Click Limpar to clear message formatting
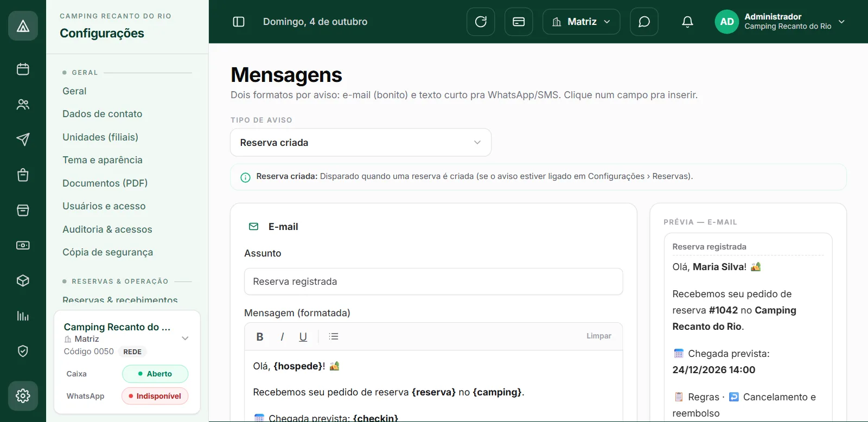 click(x=599, y=336)
